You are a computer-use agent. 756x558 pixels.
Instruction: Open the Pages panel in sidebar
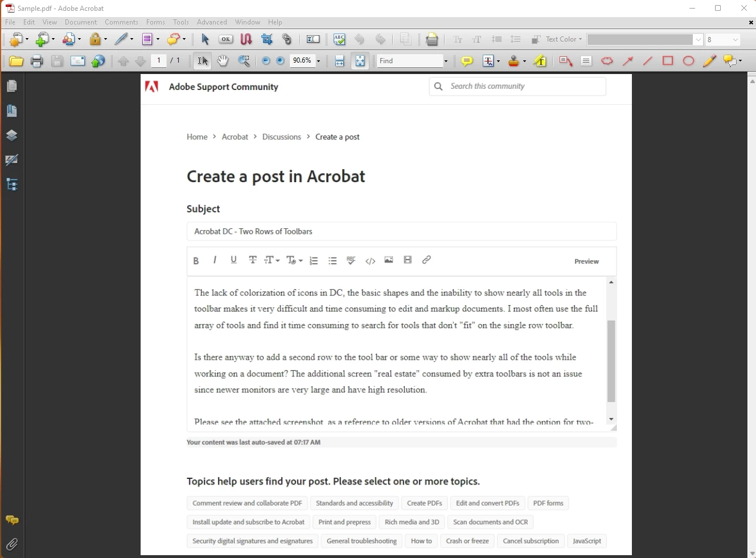[12, 86]
